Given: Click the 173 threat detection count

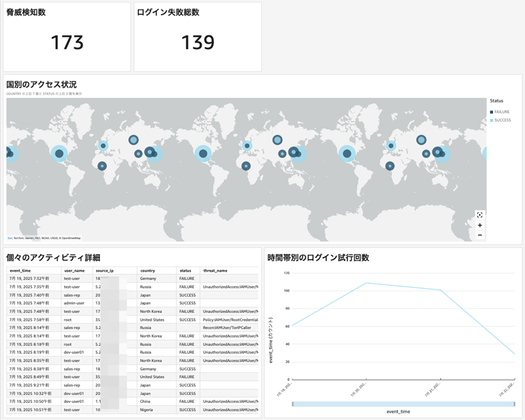Looking at the screenshot, I should (x=68, y=43).
